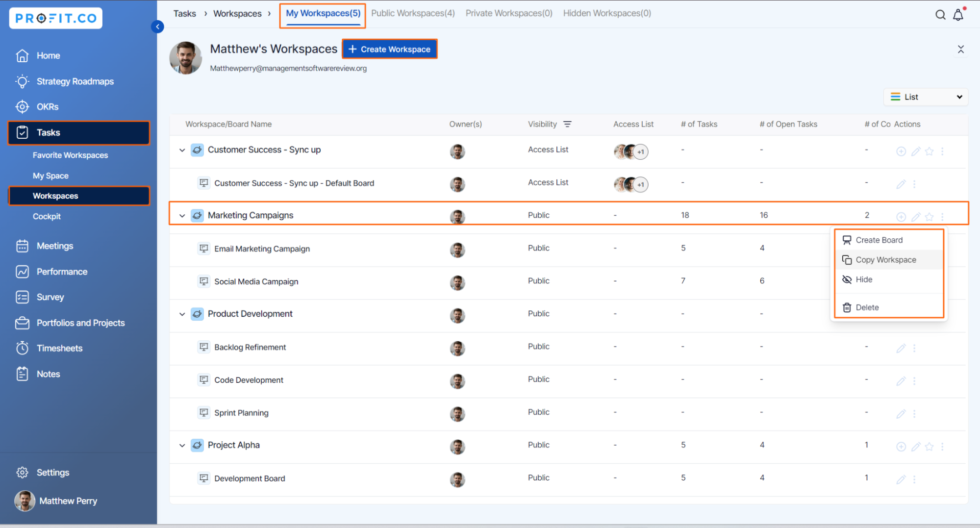The width and height of the screenshot is (980, 528).
Task: Click the Create Workspace button
Action: [x=389, y=49]
